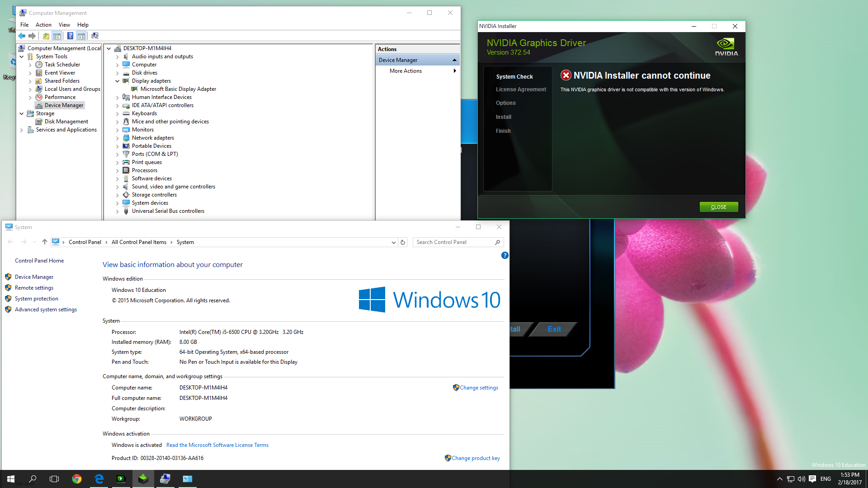Viewport: 868px width, 488px height.
Task: Click the Search Control Panel input field
Action: [454, 242]
